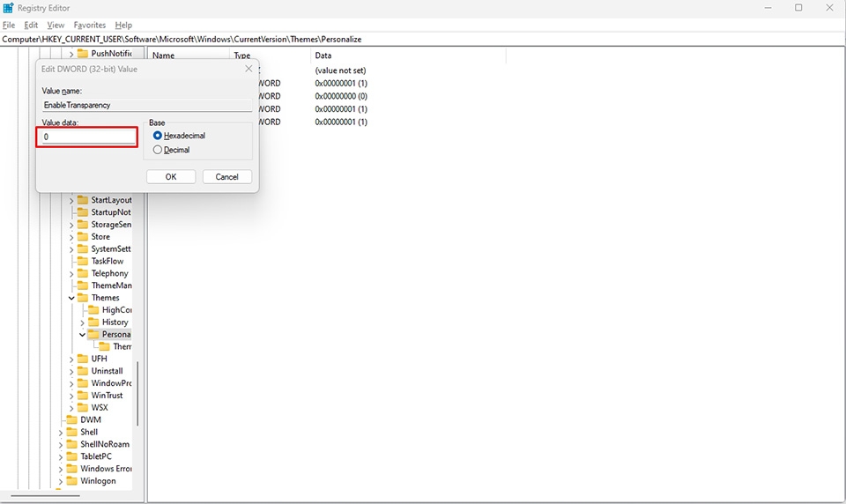Click the HighContrast folder icon
Image resolution: width=846 pixels, height=504 pixels.
pyautogui.click(x=93, y=310)
